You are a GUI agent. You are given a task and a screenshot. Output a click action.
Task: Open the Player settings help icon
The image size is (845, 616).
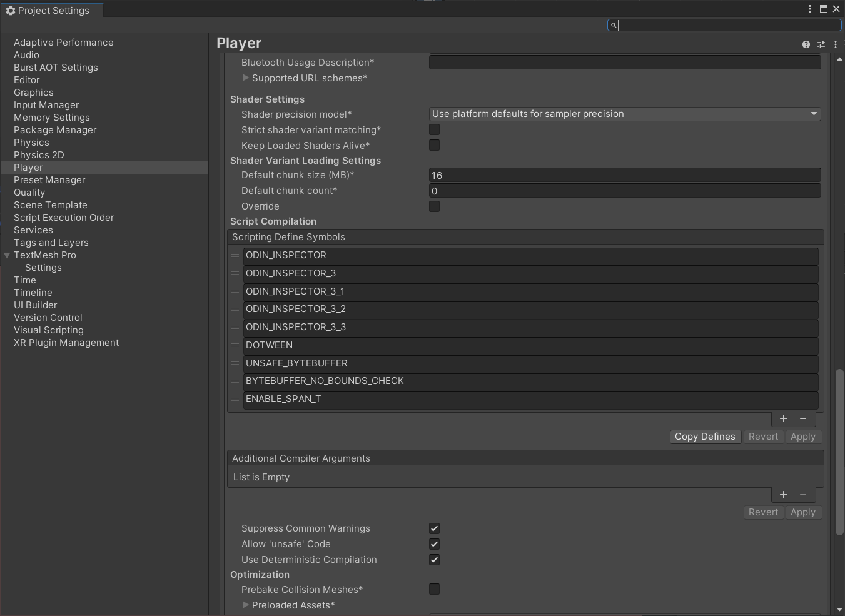[806, 44]
